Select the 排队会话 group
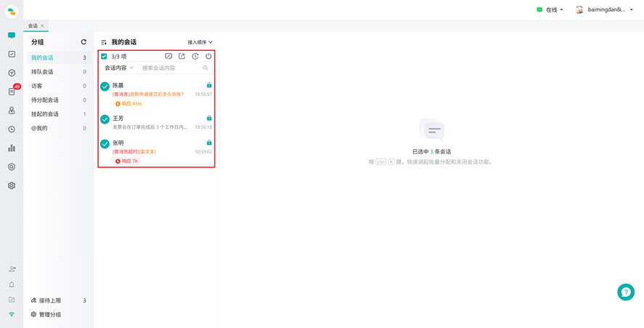The image size is (644, 328). tap(59, 71)
